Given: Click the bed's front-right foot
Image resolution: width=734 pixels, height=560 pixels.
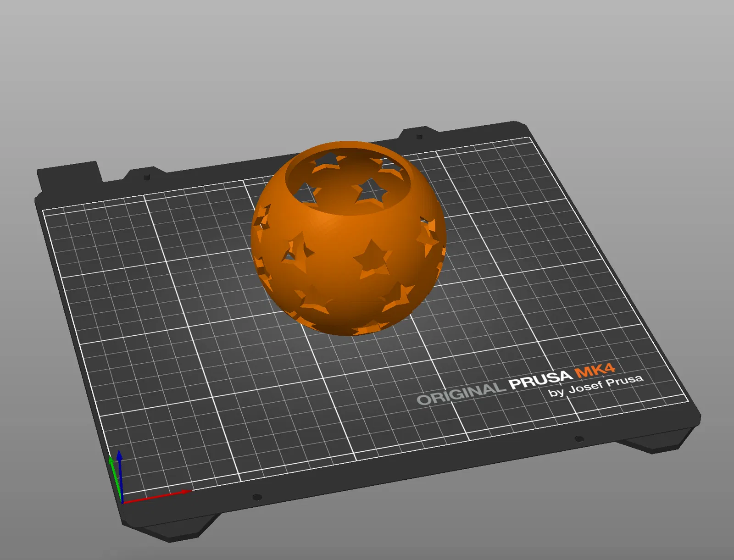Looking at the screenshot, I should (x=661, y=440).
